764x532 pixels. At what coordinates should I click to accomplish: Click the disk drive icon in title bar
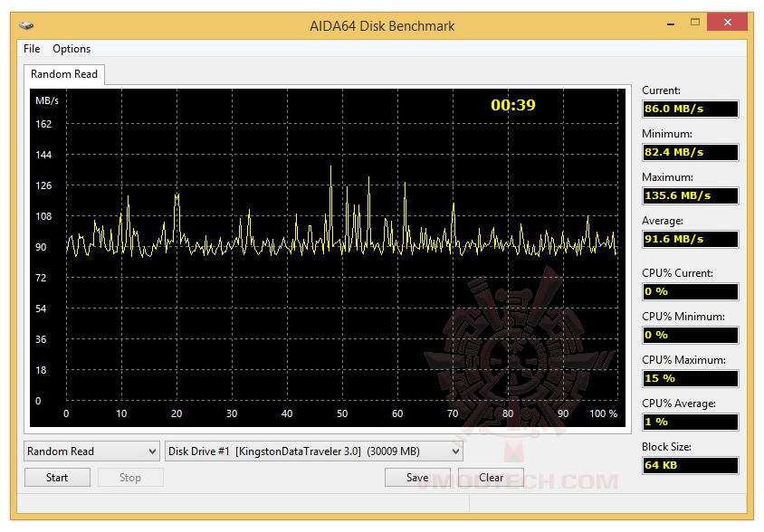tap(26, 25)
